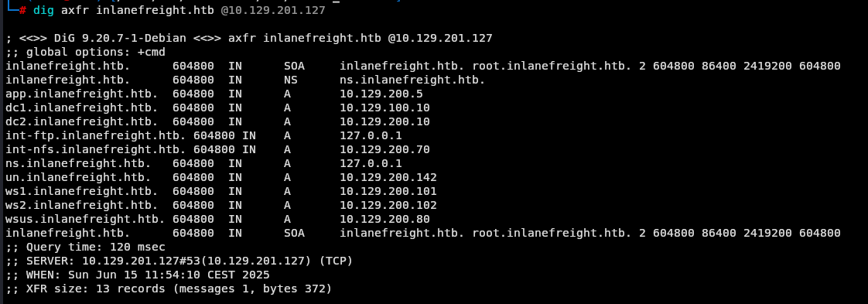
Task: Click the dig command at the prompt
Action: click(44, 11)
